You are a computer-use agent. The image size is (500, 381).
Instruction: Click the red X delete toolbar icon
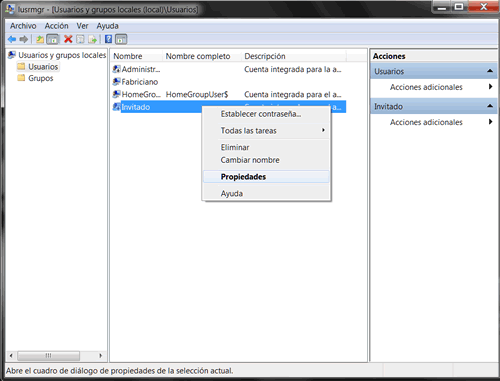coord(68,39)
